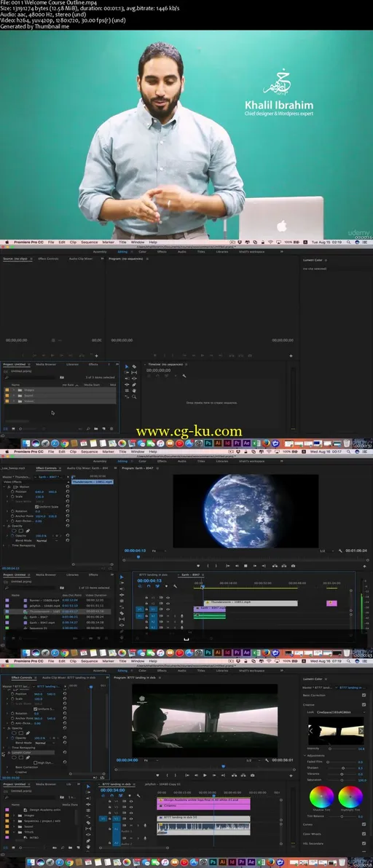Toggle Uniform Scale in Earth frame Effect Controls
The height and width of the screenshot is (868, 373).
pos(37,507)
